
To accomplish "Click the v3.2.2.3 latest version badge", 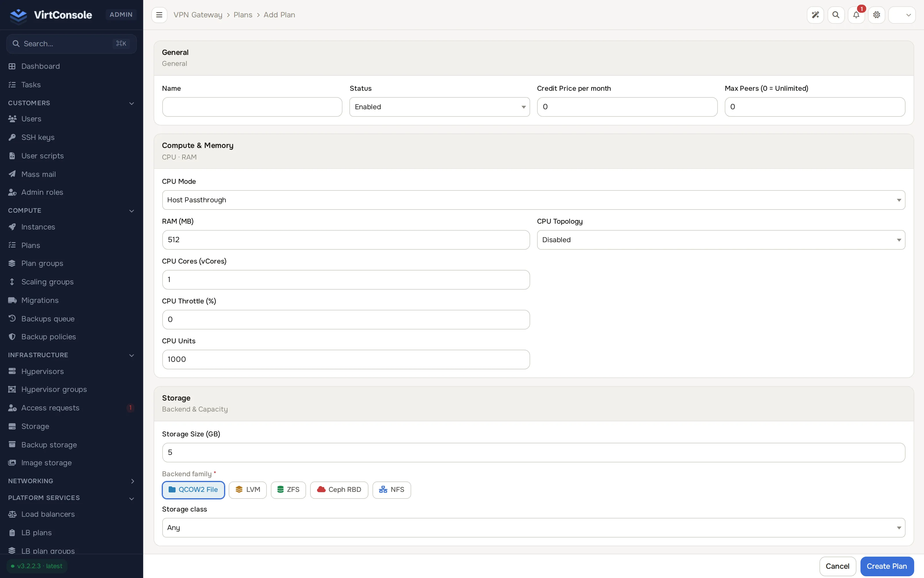I will pyautogui.click(x=37, y=566).
